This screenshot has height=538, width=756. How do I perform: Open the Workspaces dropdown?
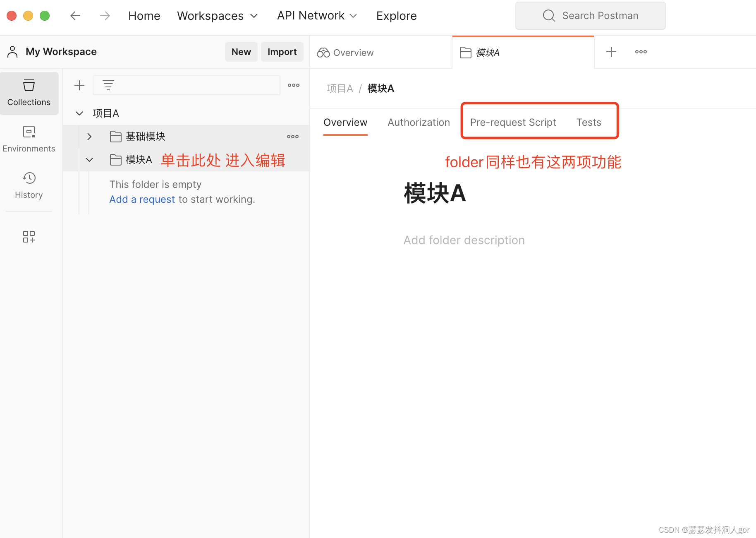[x=218, y=16]
